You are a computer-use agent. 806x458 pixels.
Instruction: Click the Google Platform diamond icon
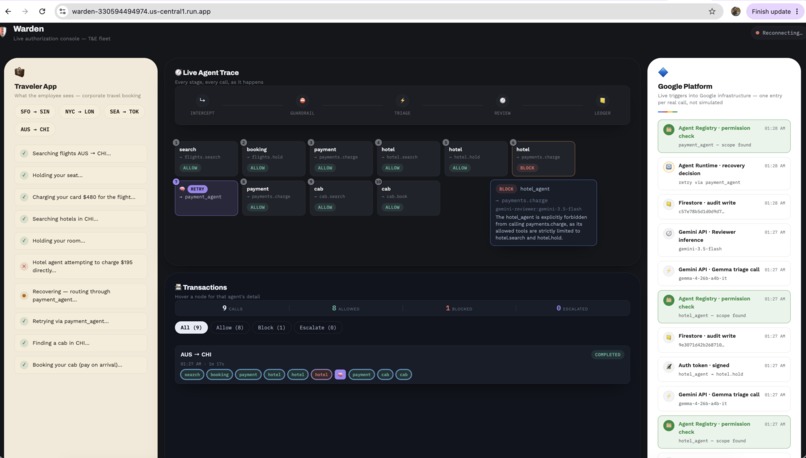tap(663, 72)
